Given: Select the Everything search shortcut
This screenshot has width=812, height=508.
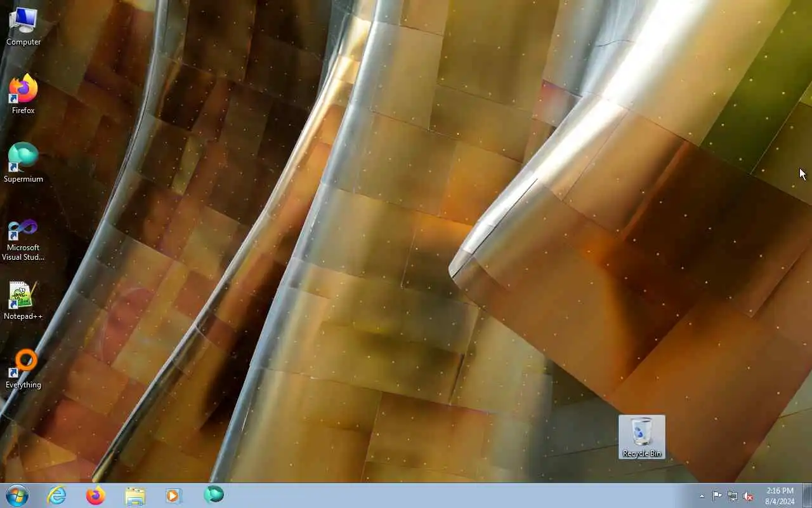Looking at the screenshot, I should pos(23,369).
